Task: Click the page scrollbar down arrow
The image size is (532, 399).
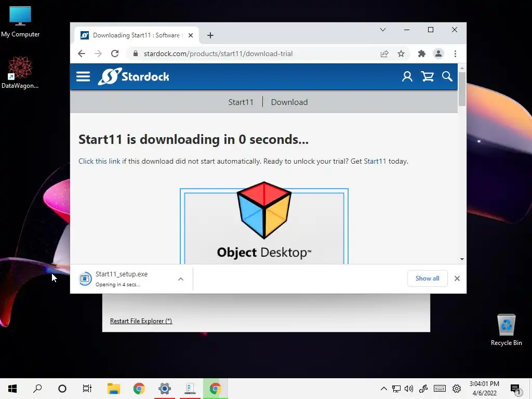Action: [462, 259]
